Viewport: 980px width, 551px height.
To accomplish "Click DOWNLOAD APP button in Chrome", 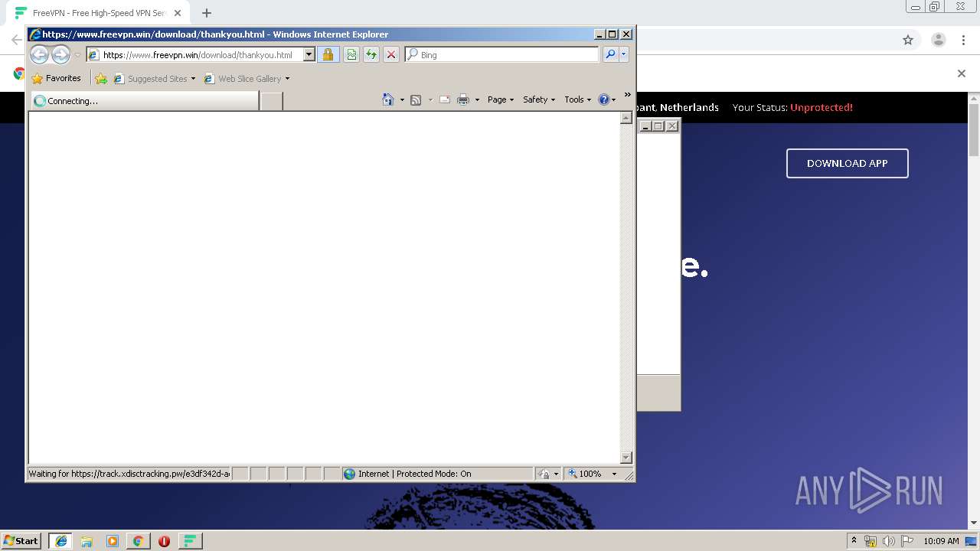I will (x=848, y=163).
